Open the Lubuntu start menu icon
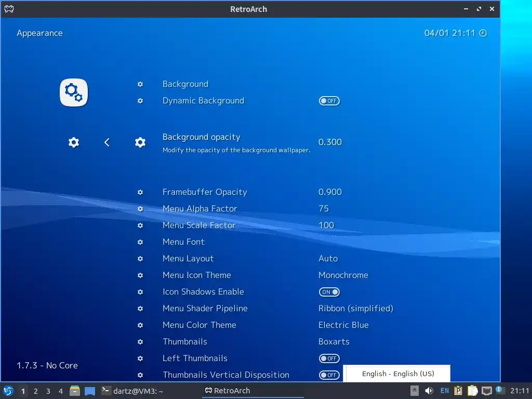The height and width of the screenshot is (399, 532). coord(8,391)
